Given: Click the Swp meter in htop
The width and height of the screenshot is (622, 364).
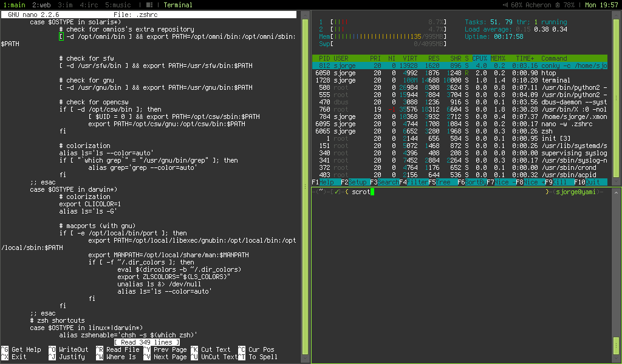Looking at the screenshot, I should (x=383, y=44).
